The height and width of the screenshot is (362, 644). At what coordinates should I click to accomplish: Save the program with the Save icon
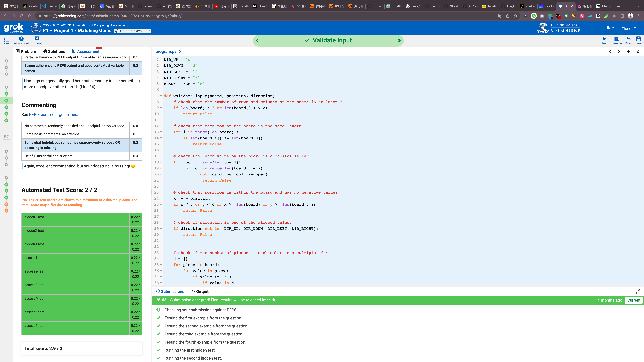coord(638,40)
